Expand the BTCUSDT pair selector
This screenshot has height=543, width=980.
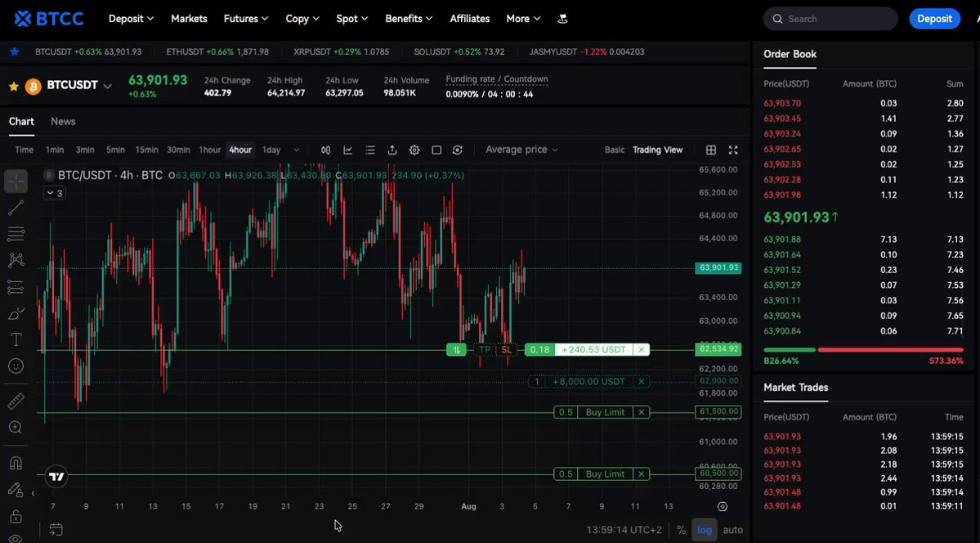107,86
